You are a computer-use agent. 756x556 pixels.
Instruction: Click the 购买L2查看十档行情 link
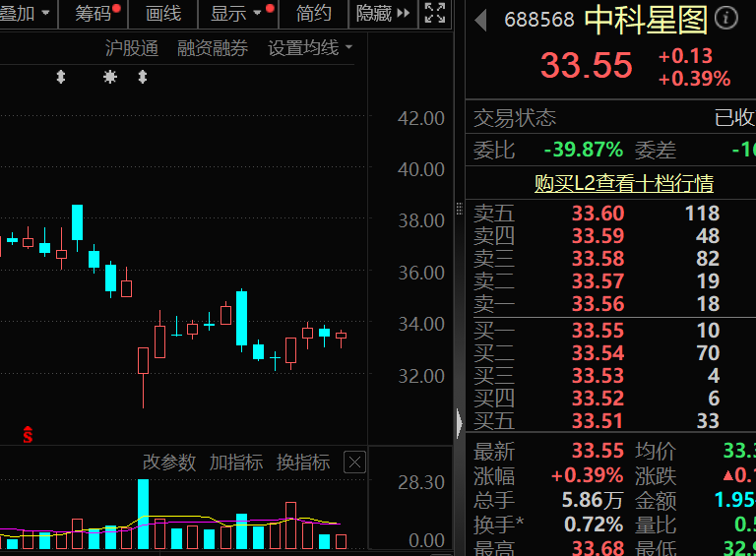coord(624,183)
